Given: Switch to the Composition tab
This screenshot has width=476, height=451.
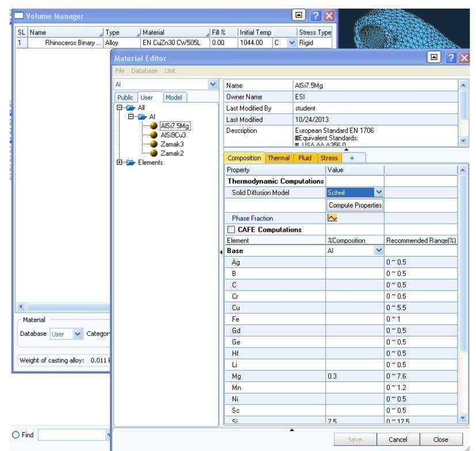Looking at the screenshot, I should [x=244, y=158].
